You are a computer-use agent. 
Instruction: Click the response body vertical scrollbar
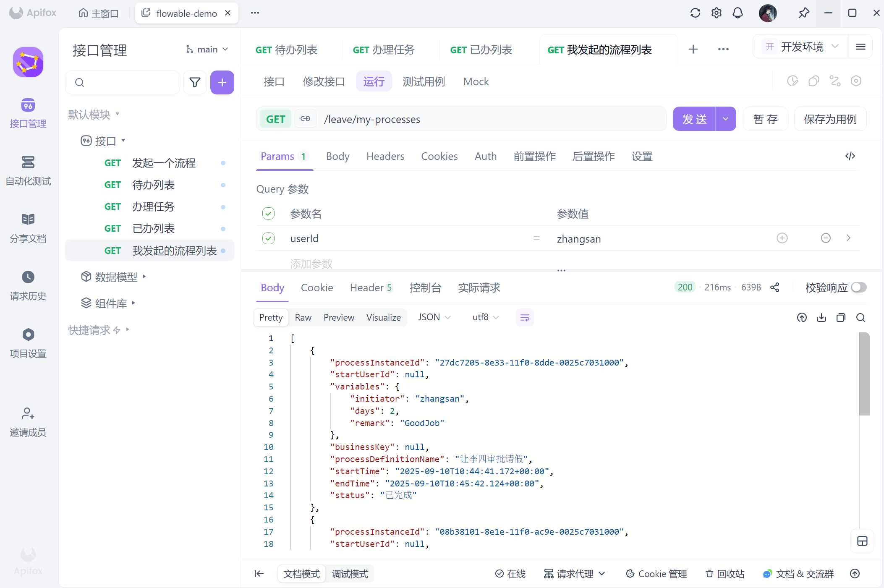click(x=864, y=374)
